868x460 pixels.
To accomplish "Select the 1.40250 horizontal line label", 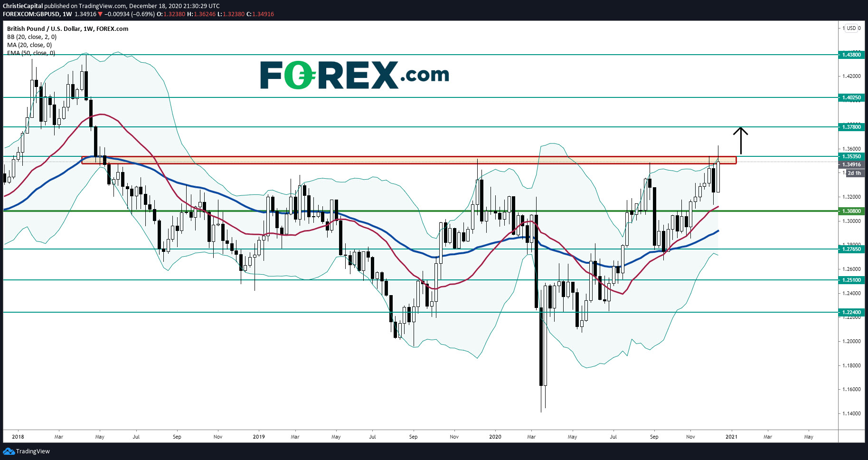I will click(851, 97).
